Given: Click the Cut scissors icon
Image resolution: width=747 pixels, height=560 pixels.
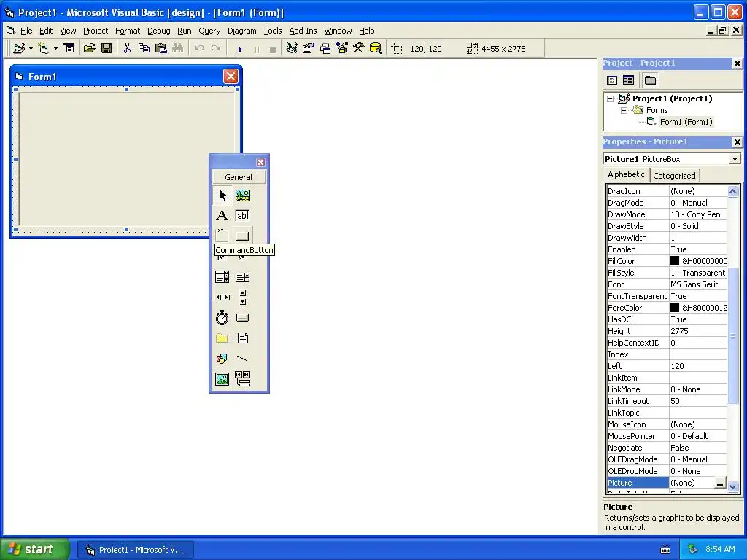Looking at the screenshot, I should coord(127,49).
